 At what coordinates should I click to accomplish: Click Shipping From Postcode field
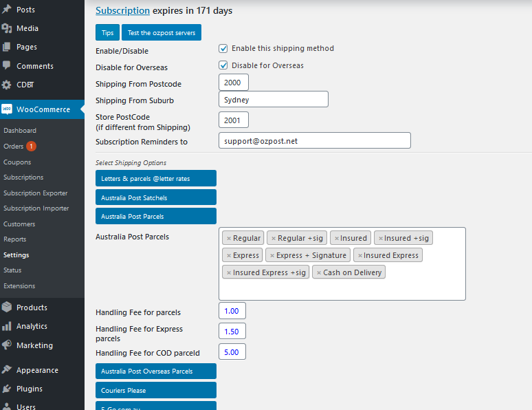pyautogui.click(x=234, y=82)
